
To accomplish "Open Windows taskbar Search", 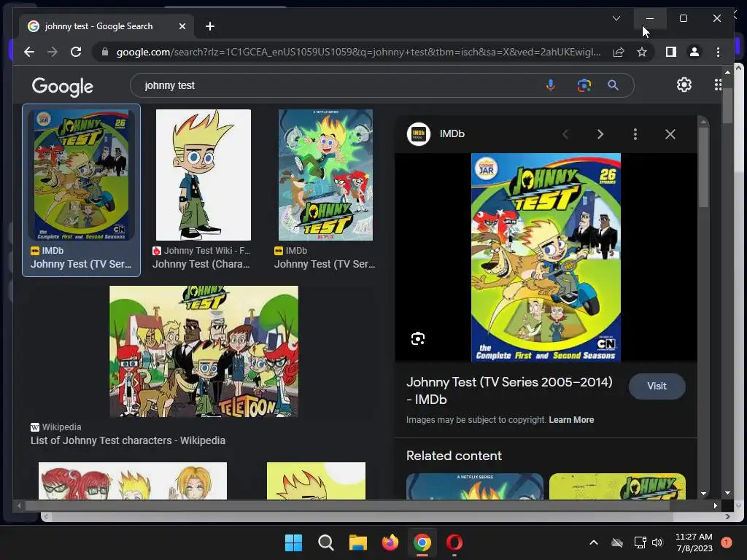I will tap(326, 542).
